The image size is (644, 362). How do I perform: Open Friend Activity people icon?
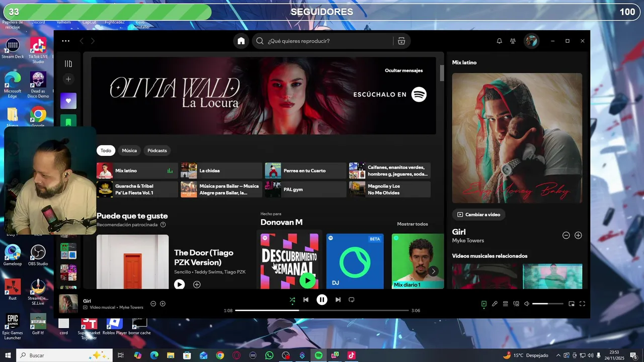click(x=513, y=41)
